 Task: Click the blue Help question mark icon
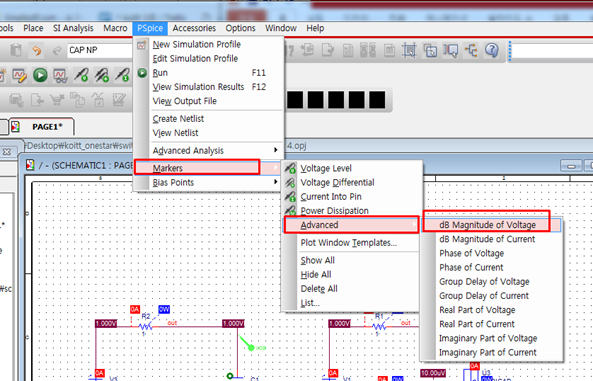point(492,50)
